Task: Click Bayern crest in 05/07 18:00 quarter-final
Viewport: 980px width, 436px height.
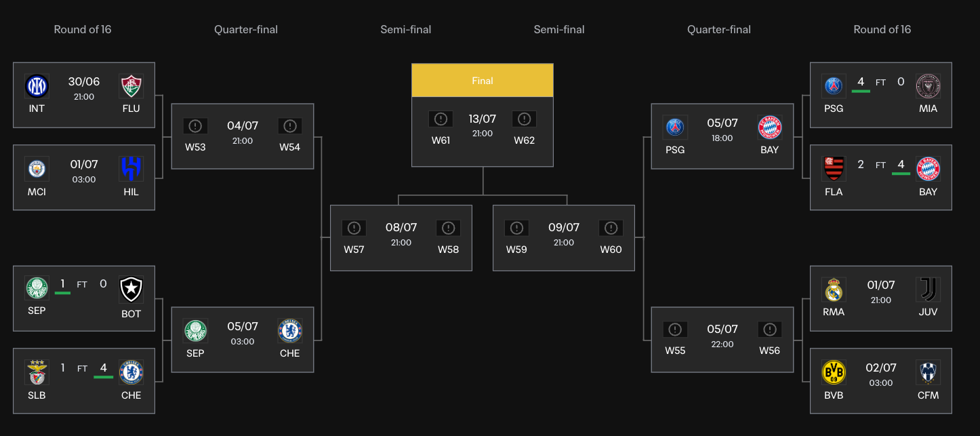Action: 770,127
